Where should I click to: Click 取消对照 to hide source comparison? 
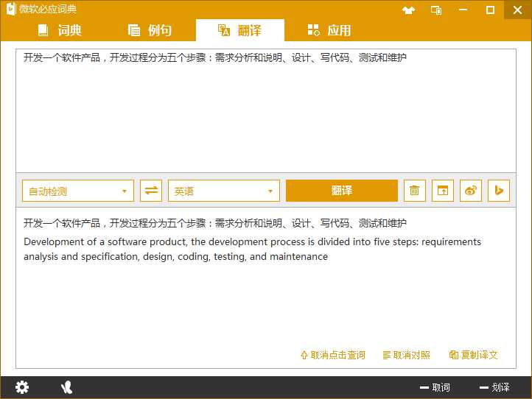tap(406, 355)
